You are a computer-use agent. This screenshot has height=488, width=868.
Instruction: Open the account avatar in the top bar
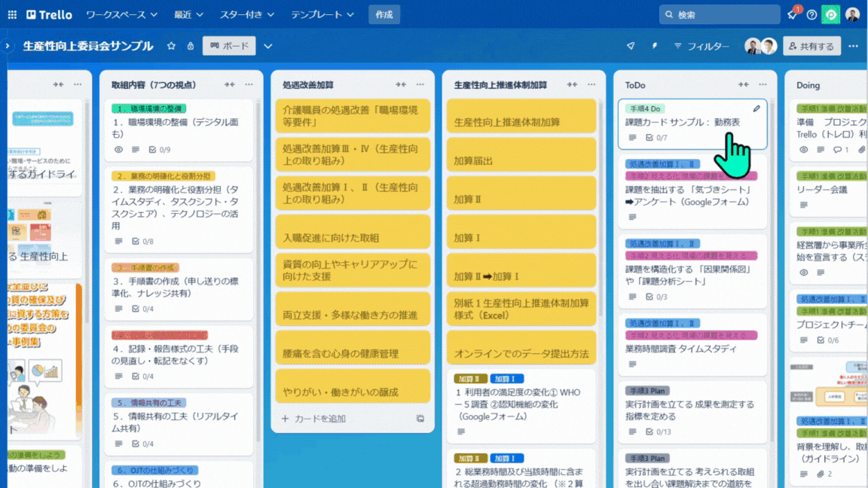pyautogui.click(x=852, y=15)
